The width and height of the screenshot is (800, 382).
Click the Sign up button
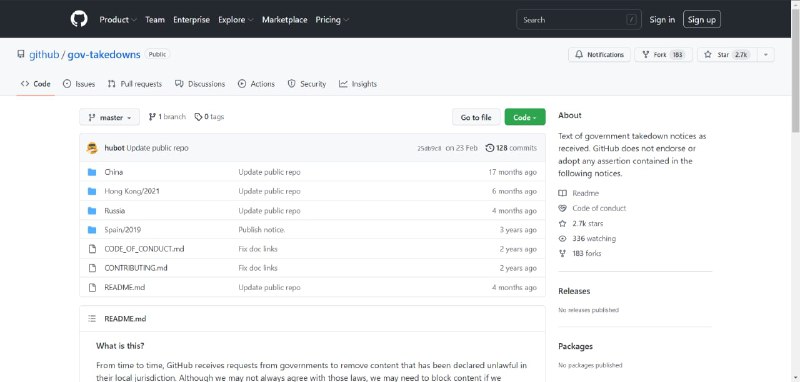(702, 20)
